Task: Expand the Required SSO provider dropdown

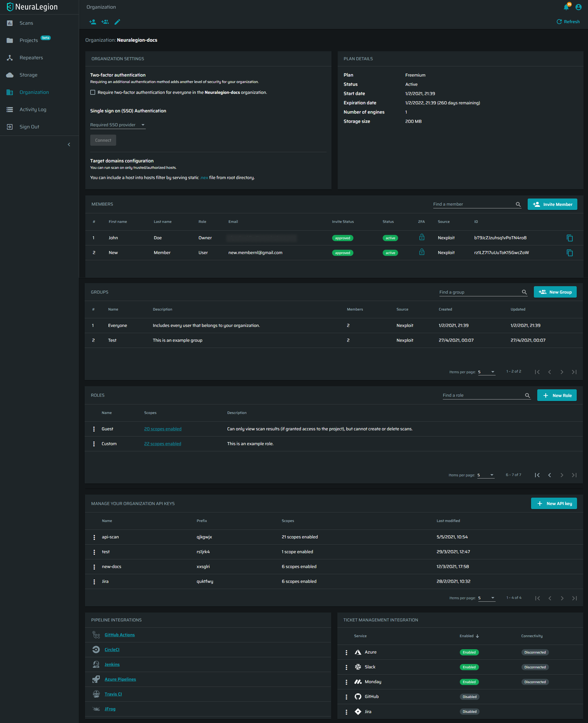Action: tap(118, 125)
